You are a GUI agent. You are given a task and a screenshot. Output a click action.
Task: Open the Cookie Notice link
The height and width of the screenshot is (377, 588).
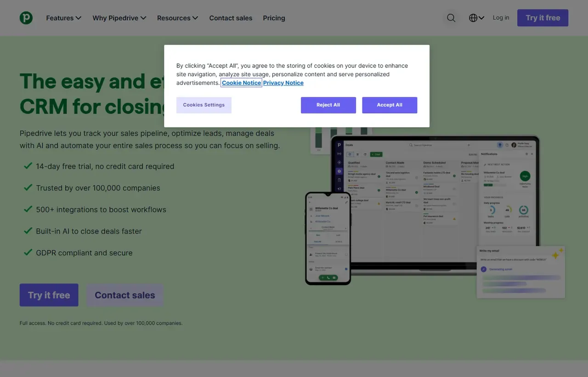pyautogui.click(x=242, y=83)
